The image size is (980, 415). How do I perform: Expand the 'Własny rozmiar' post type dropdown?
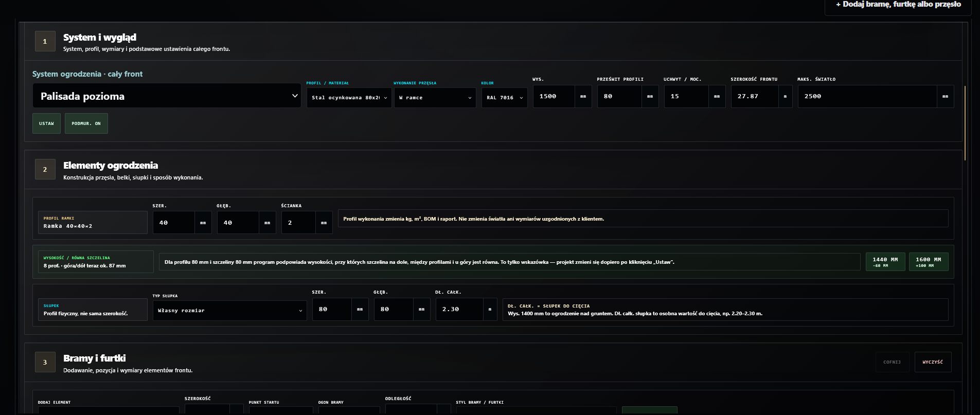[x=229, y=311]
